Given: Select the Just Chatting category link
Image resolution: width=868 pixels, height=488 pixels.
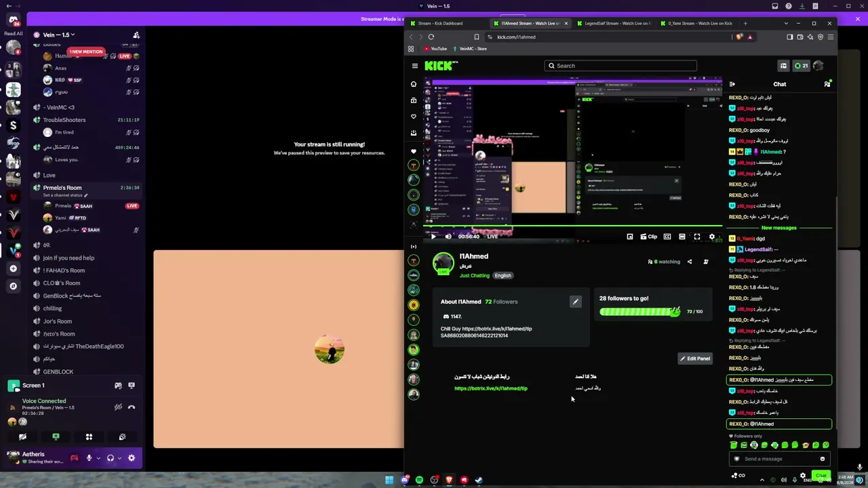Looking at the screenshot, I should (x=475, y=276).
